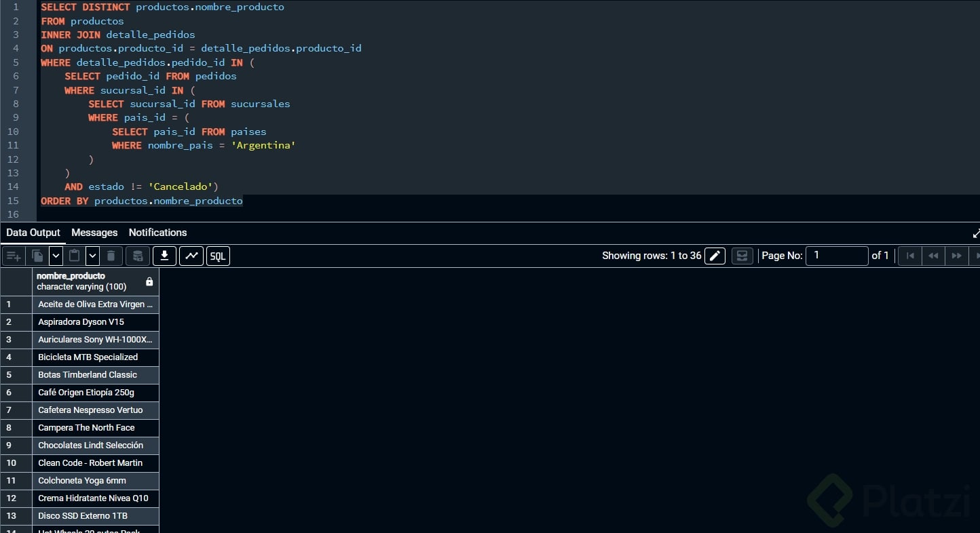
Task: Click the show entire range tray icon
Action: click(742, 256)
